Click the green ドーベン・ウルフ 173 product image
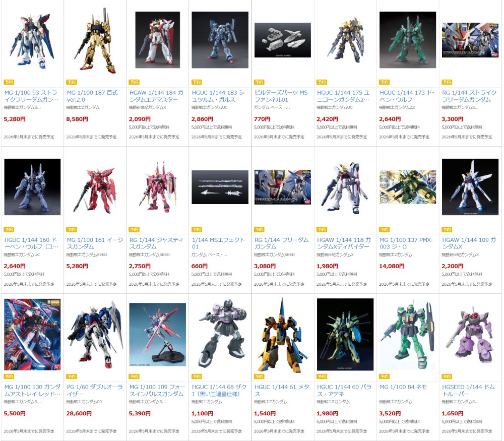504x441 pixels. tap(408, 40)
